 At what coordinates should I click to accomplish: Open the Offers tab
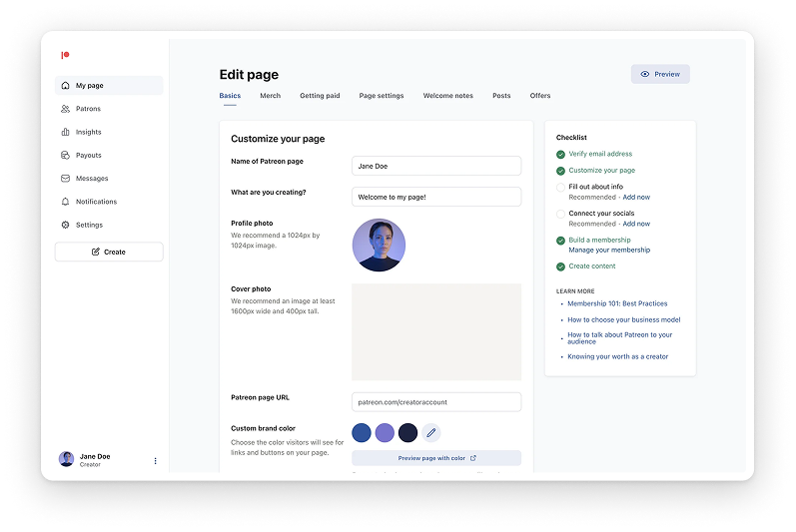(x=539, y=96)
